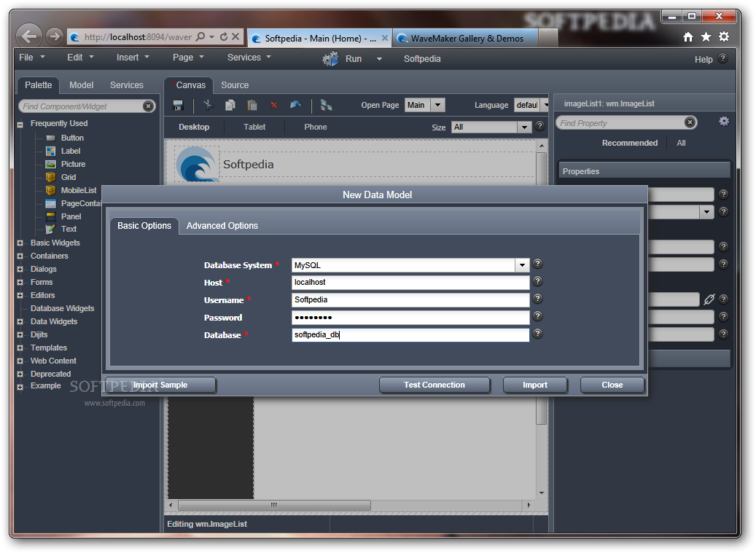Click the Import button
Image resolution: width=756 pixels, height=553 pixels.
(534, 385)
